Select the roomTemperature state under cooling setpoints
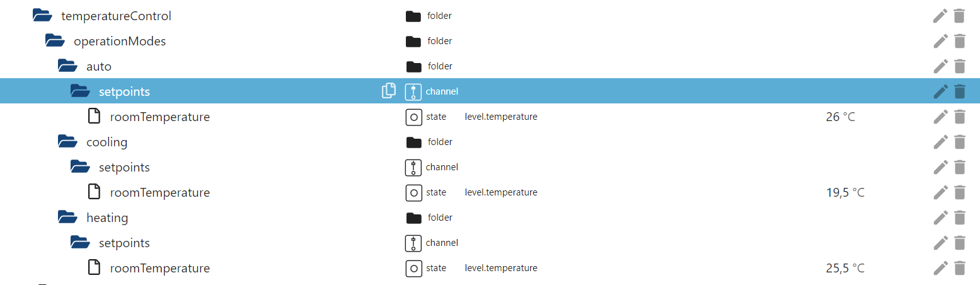980x285 pixels. point(159,192)
